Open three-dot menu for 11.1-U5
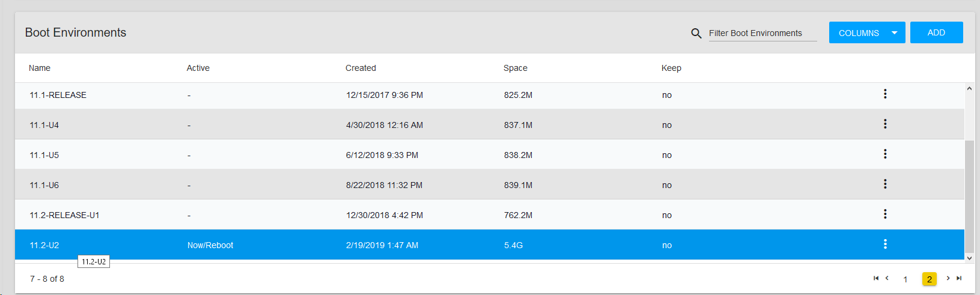Viewport: 980px width, 295px height. (x=885, y=154)
